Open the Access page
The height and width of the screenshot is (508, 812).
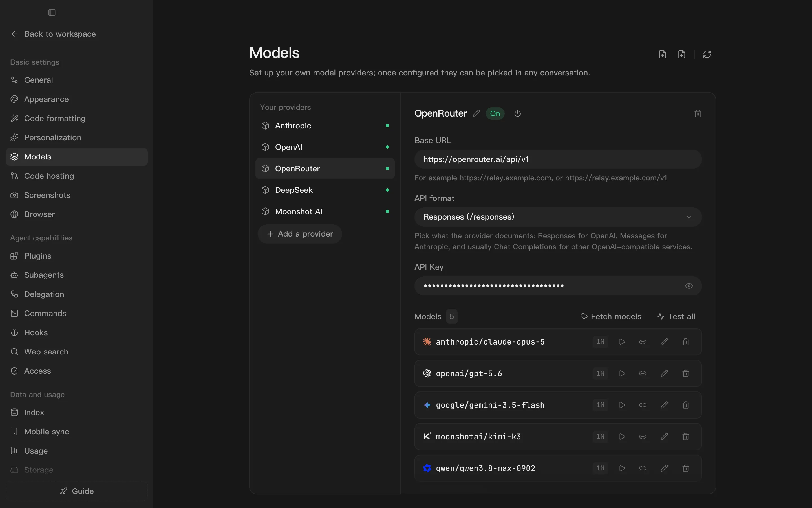coord(76,371)
